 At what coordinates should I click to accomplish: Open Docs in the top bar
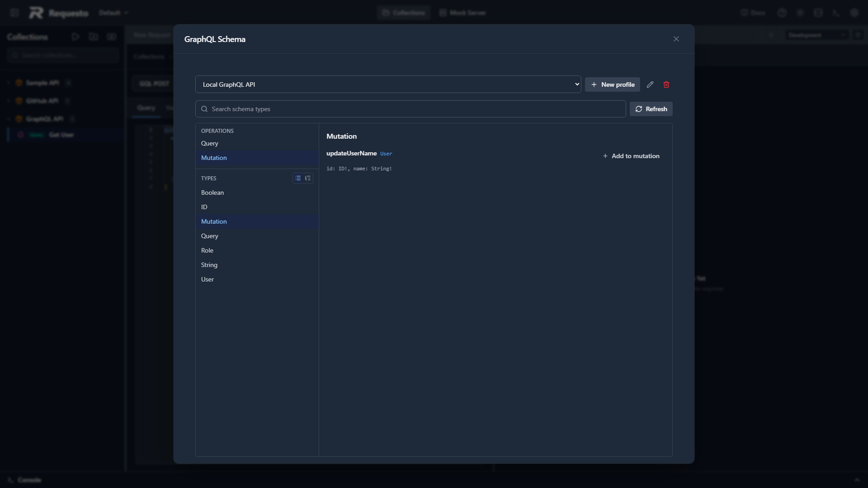(x=753, y=13)
